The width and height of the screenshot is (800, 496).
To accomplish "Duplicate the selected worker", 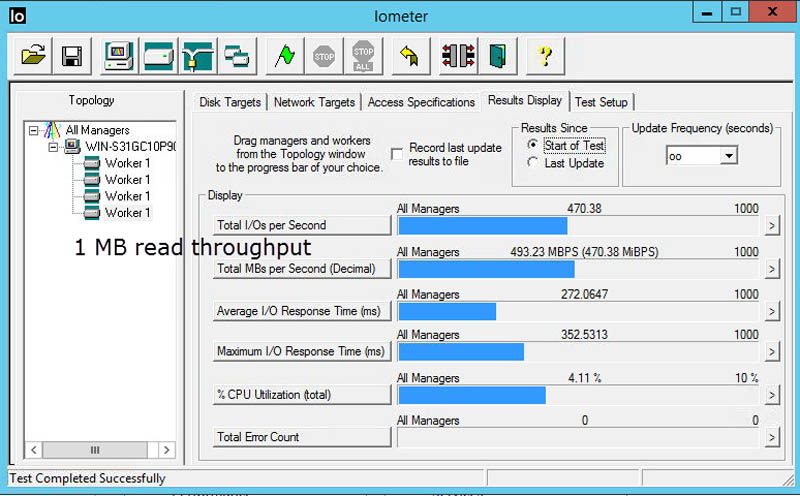I will [x=237, y=56].
